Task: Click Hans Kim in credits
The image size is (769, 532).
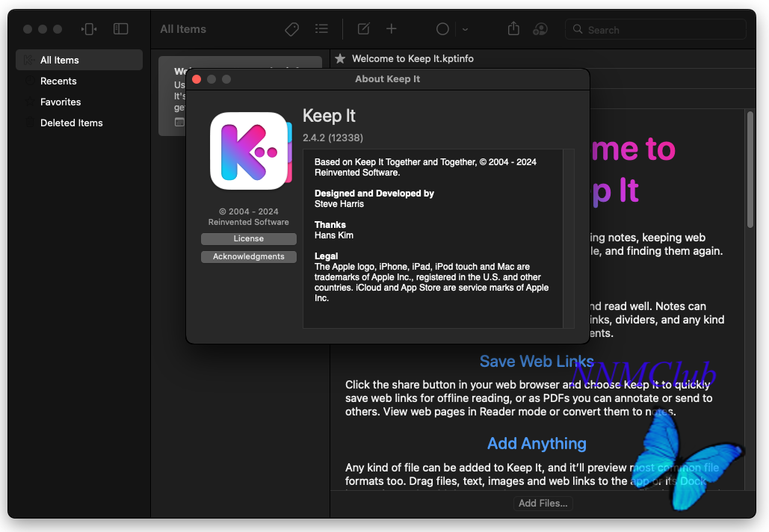Action: point(334,235)
